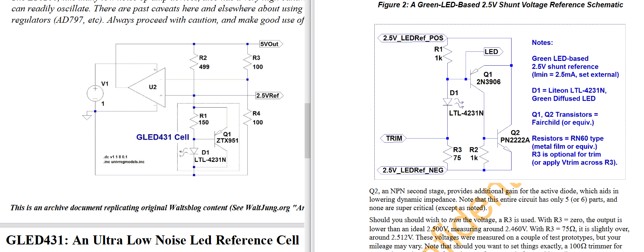Click 'R3 is optional for trim' note
644x252 pixels.
pos(566,154)
